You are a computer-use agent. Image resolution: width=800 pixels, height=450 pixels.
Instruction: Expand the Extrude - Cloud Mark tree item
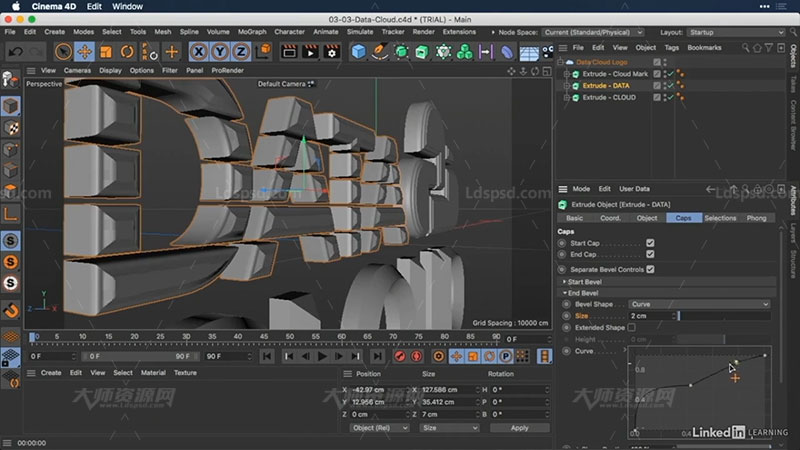[x=566, y=74]
